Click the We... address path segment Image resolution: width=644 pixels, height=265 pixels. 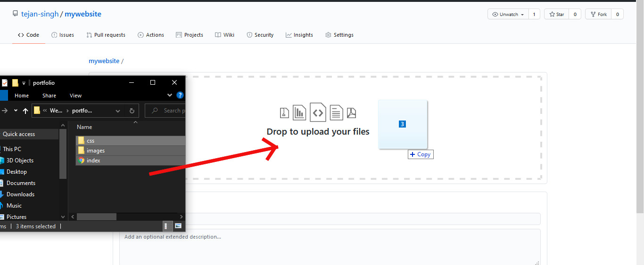click(56, 111)
